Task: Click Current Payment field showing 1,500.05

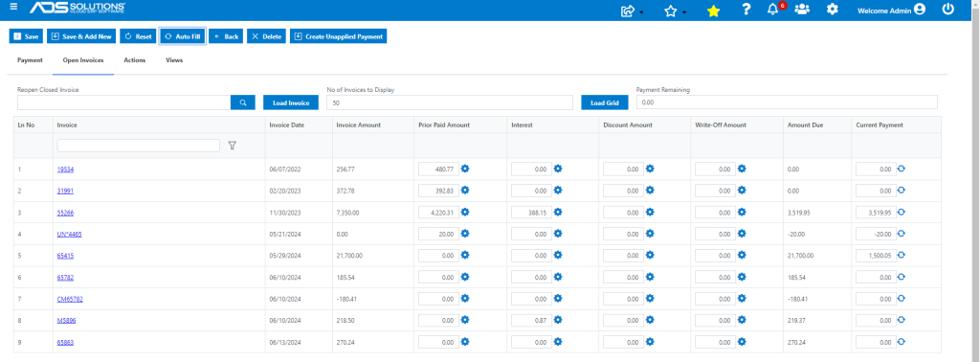Action: (876, 255)
